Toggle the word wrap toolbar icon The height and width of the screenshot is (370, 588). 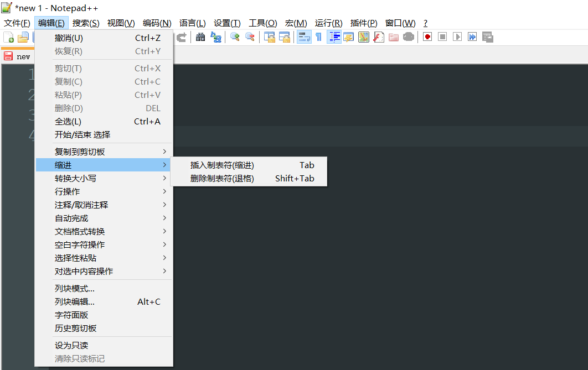click(x=304, y=37)
